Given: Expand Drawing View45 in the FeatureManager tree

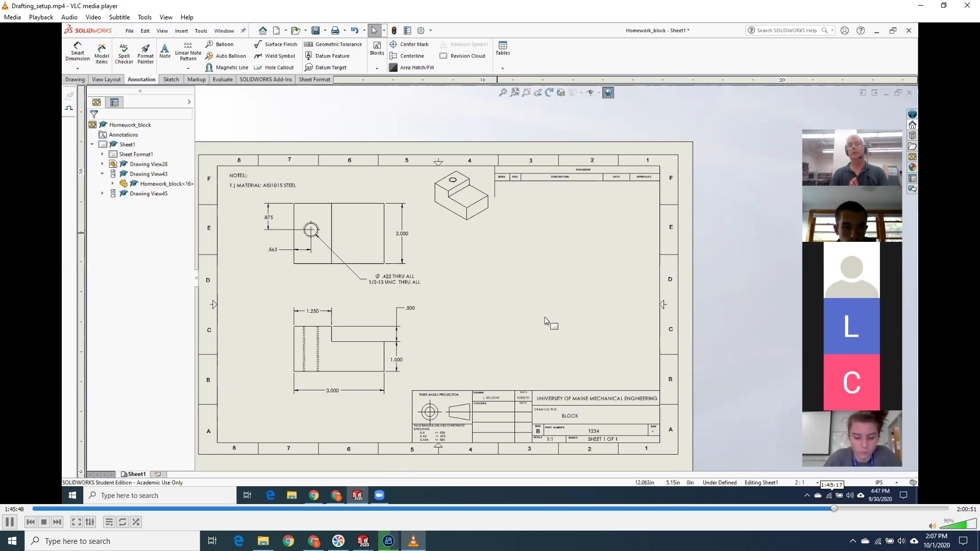Looking at the screenshot, I should pos(102,193).
